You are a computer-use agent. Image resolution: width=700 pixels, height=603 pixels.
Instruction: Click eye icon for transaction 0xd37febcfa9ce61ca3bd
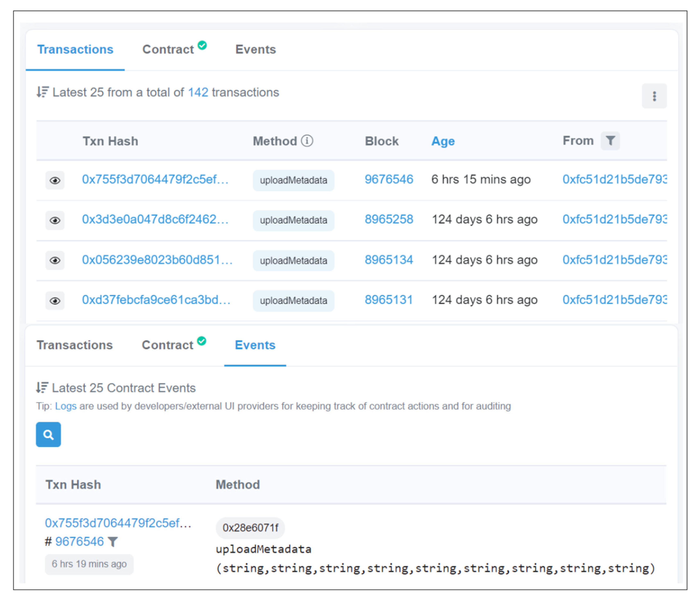tap(55, 300)
